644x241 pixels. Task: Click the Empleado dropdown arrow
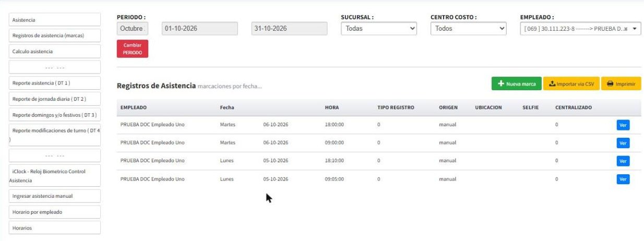[x=635, y=29]
